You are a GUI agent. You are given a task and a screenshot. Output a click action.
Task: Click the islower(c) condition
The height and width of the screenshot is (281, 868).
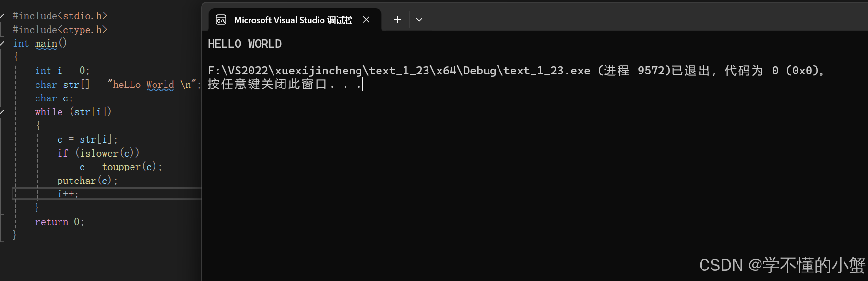click(106, 153)
